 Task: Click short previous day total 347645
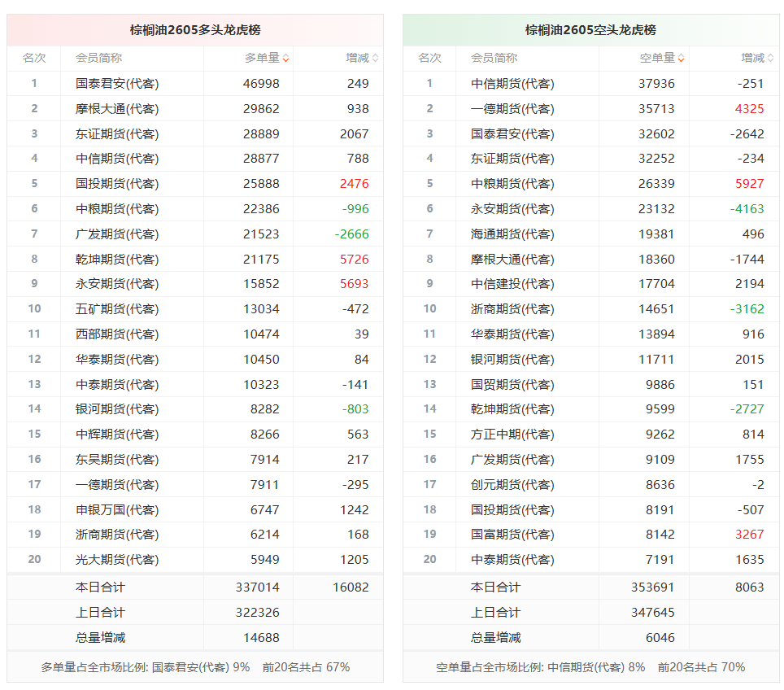[x=653, y=613]
